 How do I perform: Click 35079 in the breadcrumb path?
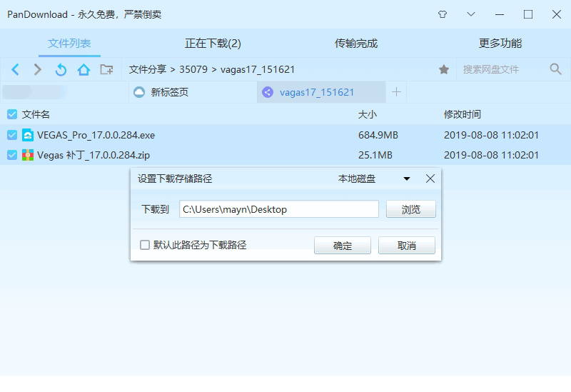point(193,69)
